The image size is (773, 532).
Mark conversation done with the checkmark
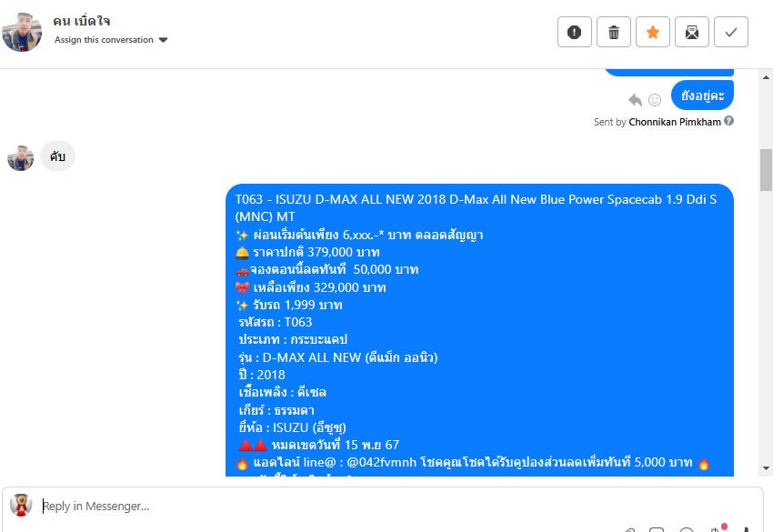click(731, 32)
